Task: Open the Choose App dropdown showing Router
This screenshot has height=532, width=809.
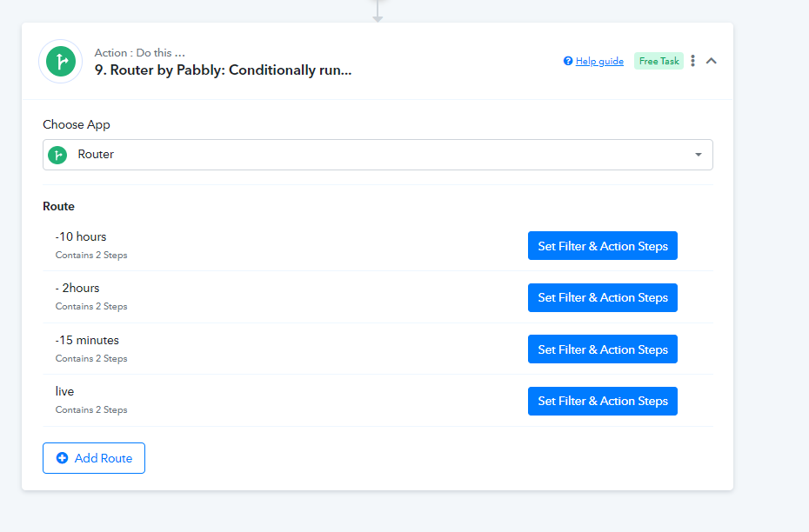Action: pyautogui.click(x=378, y=155)
